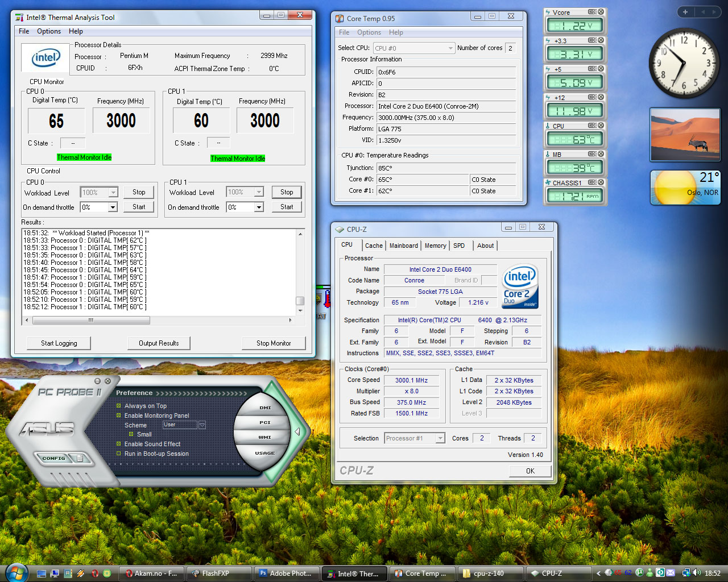Close the CHASSIS1 fan sensor panel
This screenshot has width=728, height=582.
pos(601,182)
